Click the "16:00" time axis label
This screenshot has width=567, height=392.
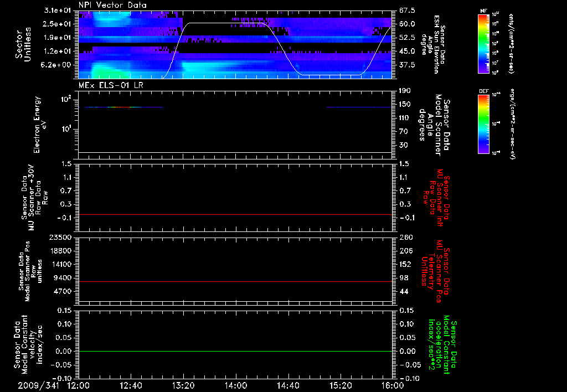tap(393, 385)
